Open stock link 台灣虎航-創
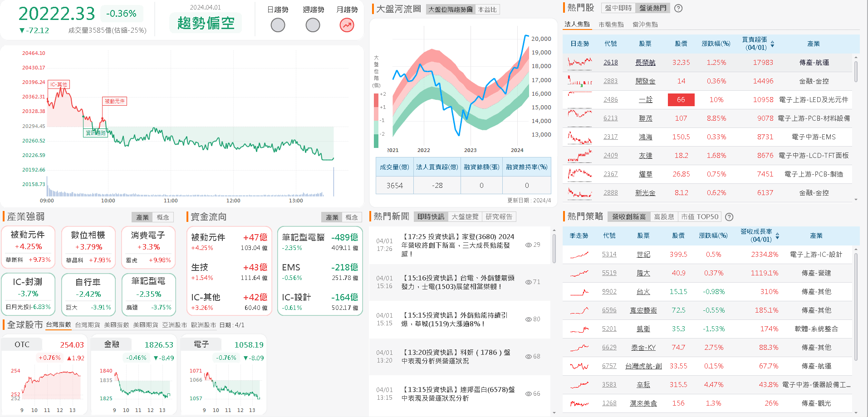868x417 pixels. [643, 366]
